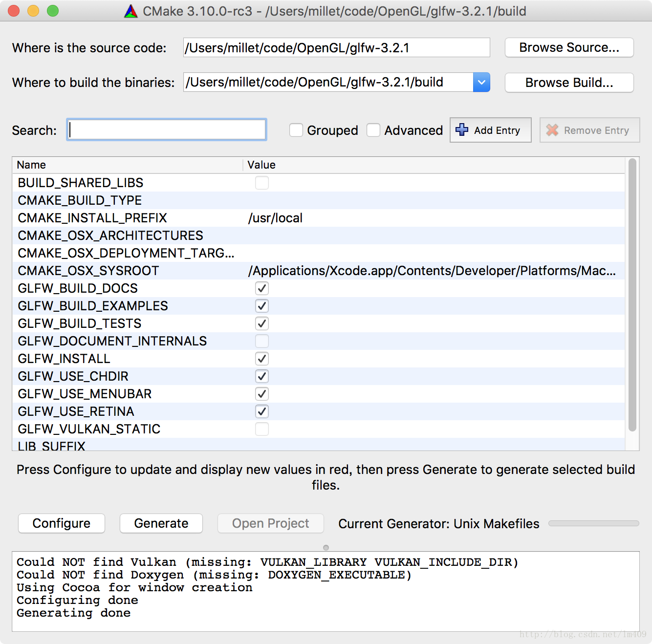Click the Open Project button

point(270,523)
